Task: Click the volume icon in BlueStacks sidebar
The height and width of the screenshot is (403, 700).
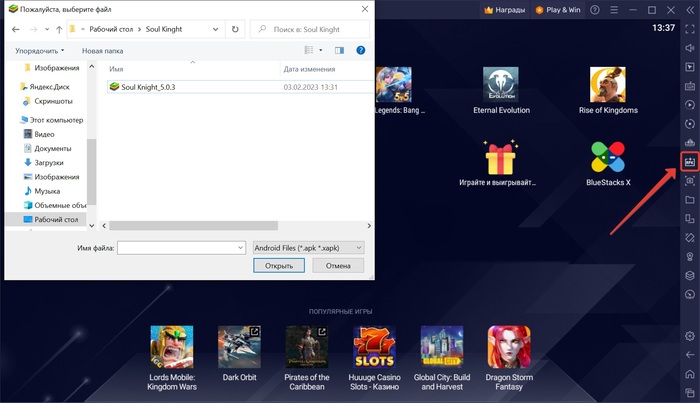Action: tap(689, 48)
